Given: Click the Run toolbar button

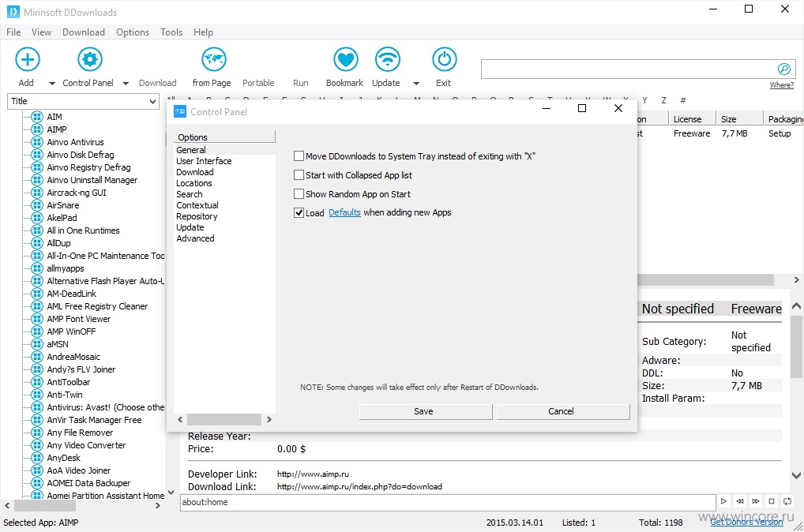Looking at the screenshot, I should coord(300,83).
